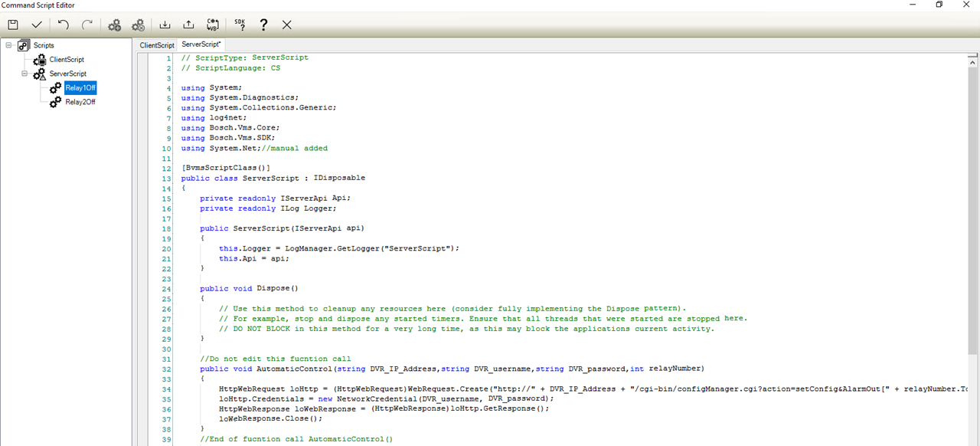Click the delete scriptlet gears icon
This screenshot has height=446, width=980.
138,25
